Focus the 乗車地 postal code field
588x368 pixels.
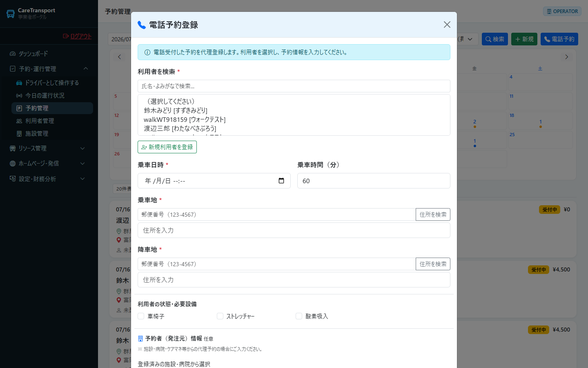(x=276, y=215)
